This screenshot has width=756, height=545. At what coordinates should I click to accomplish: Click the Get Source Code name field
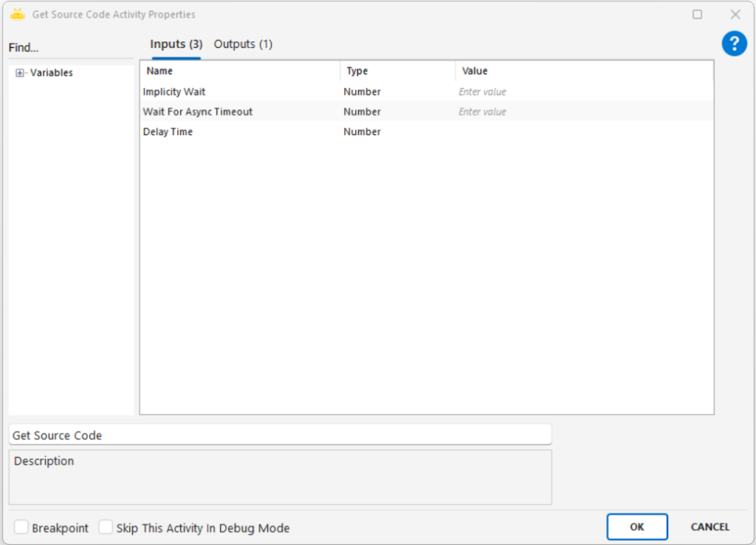280,435
